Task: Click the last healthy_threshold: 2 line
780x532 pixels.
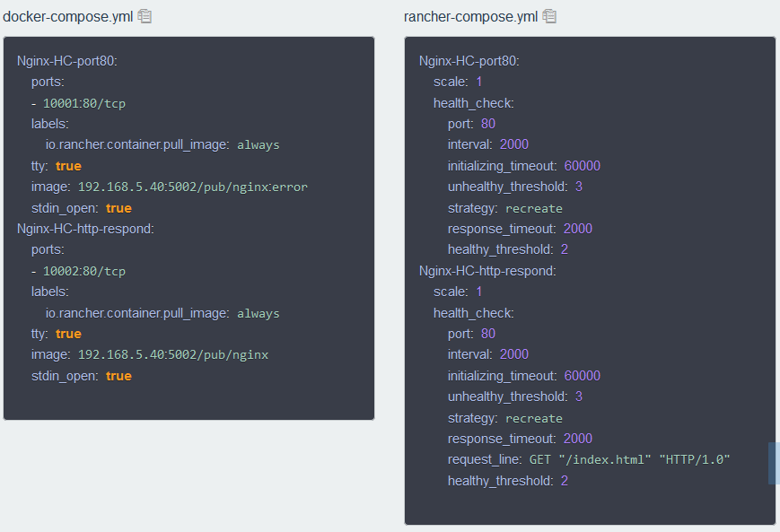Action: tap(508, 481)
